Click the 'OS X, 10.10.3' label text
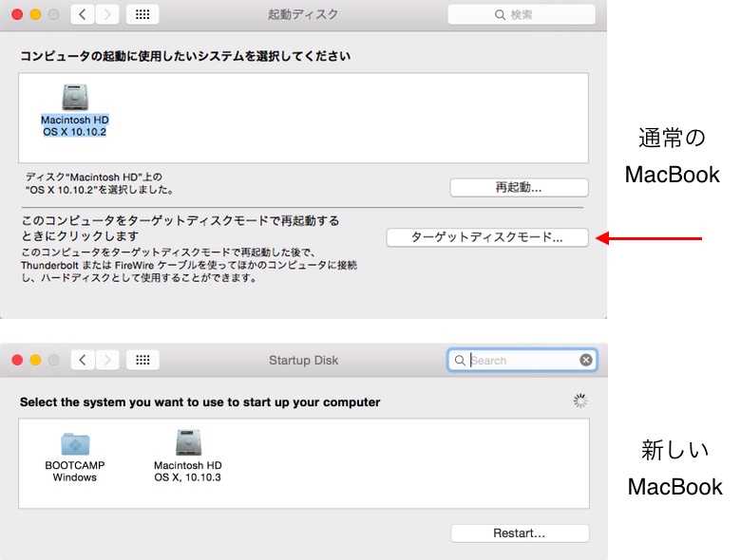 click(x=187, y=477)
